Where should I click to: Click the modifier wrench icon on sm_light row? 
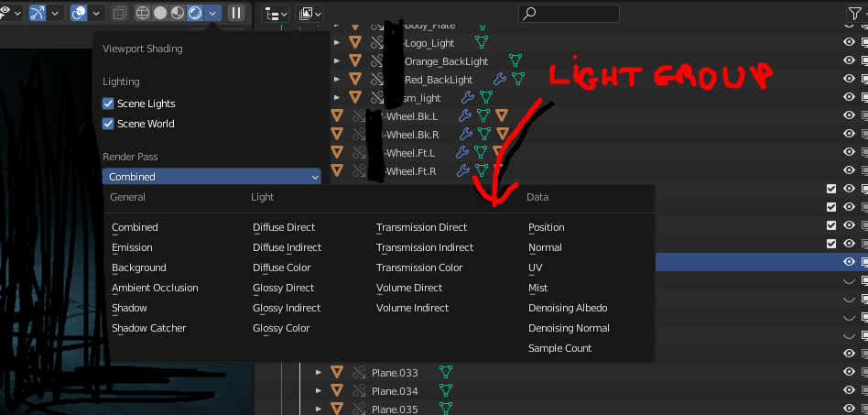pos(467,97)
